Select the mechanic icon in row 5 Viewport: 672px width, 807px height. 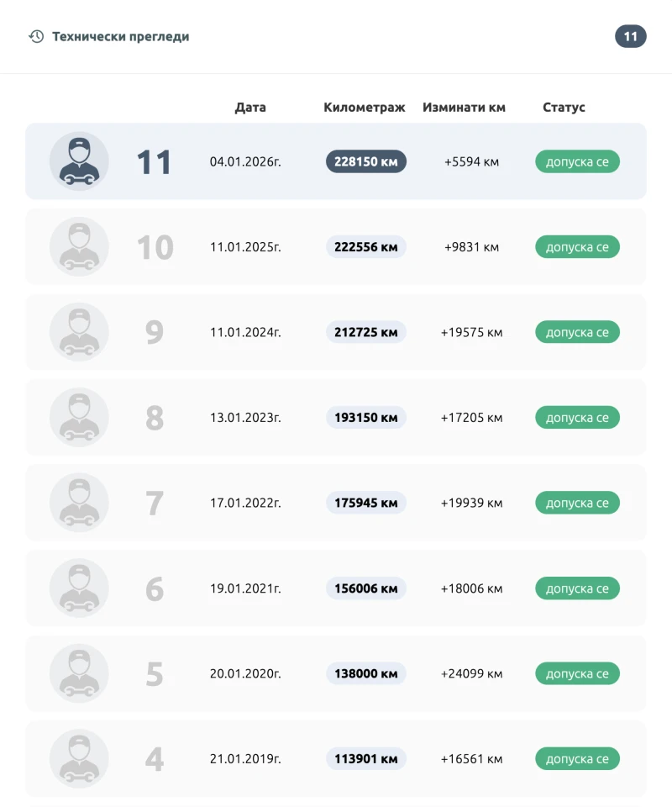click(79, 673)
